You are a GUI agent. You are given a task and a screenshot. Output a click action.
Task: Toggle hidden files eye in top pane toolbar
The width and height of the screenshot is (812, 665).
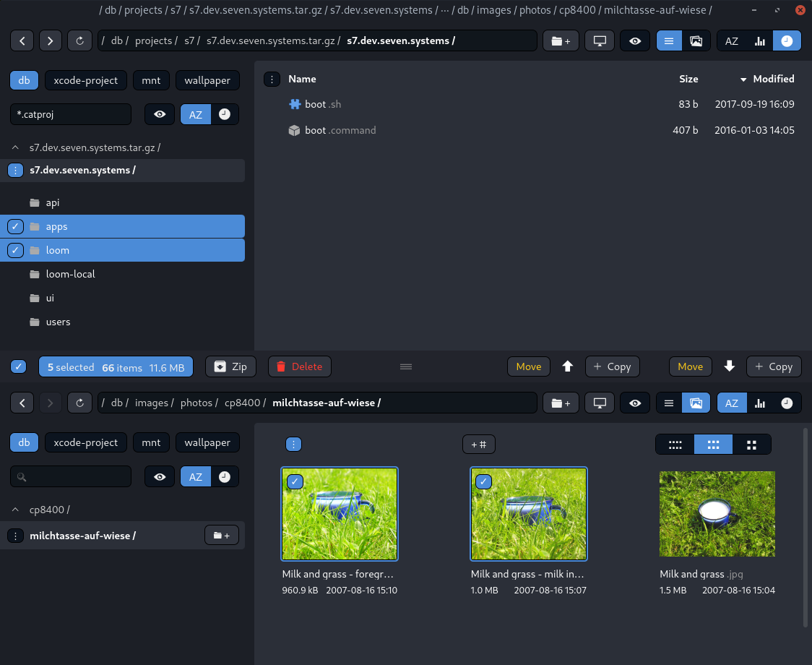pyautogui.click(x=635, y=41)
